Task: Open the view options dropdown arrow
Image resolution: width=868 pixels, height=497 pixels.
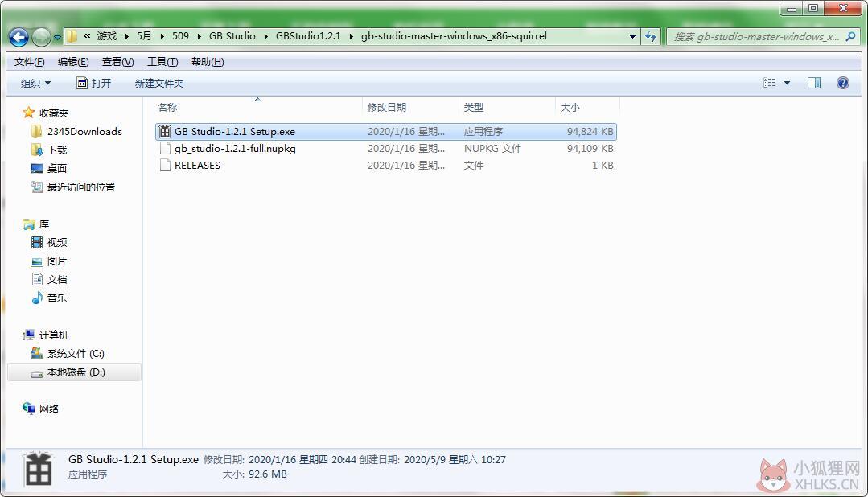Action: [788, 83]
